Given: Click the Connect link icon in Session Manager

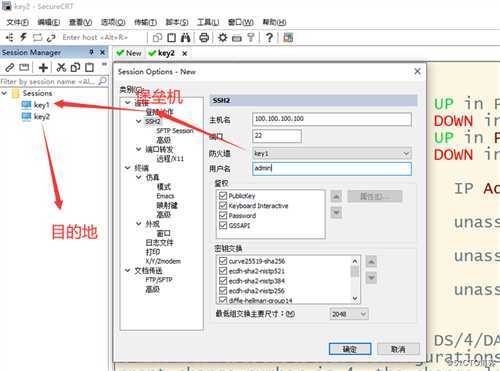Looking at the screenshot, I should coord(10,67).
